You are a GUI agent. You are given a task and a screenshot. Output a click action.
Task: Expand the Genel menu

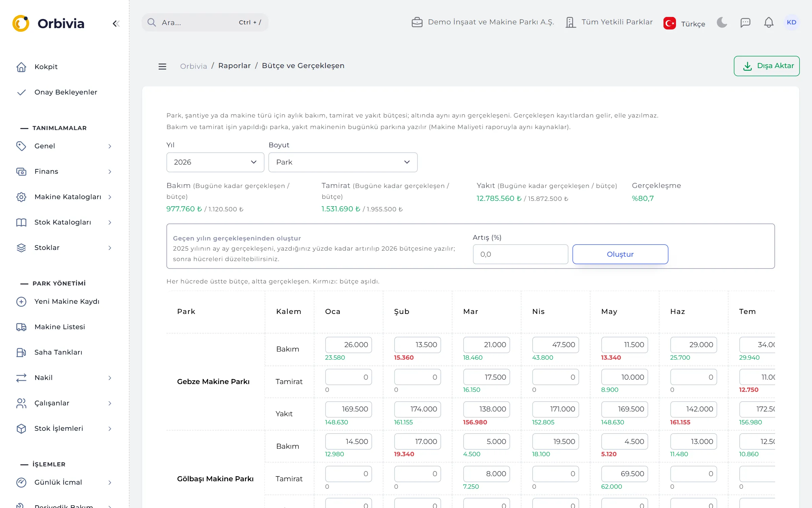coord(64,146)
